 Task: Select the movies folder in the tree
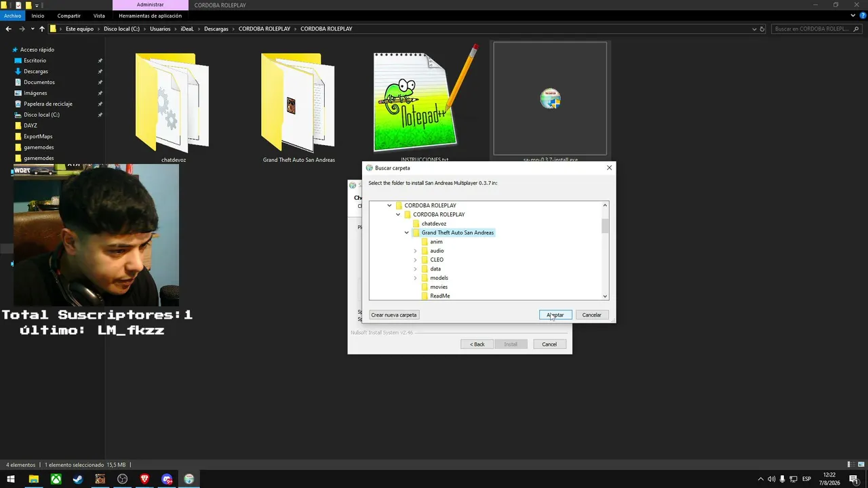coord(439,287)
